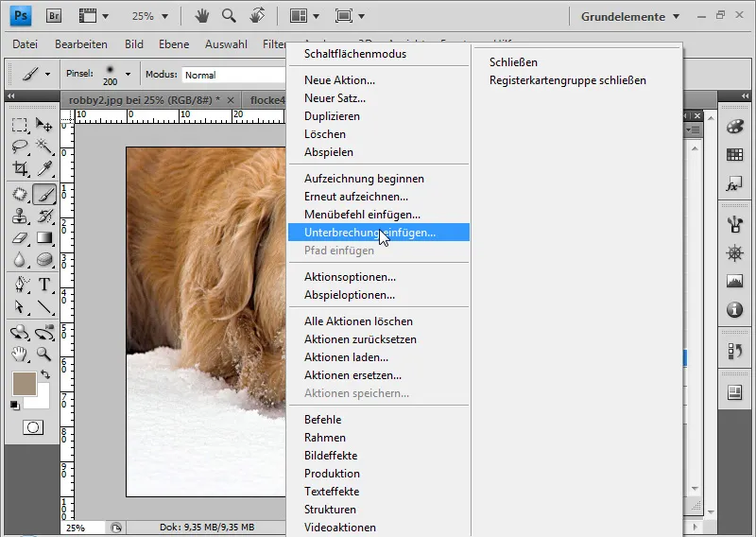Open the Grundelemente workspace dropdown

[x=629, y=17]
